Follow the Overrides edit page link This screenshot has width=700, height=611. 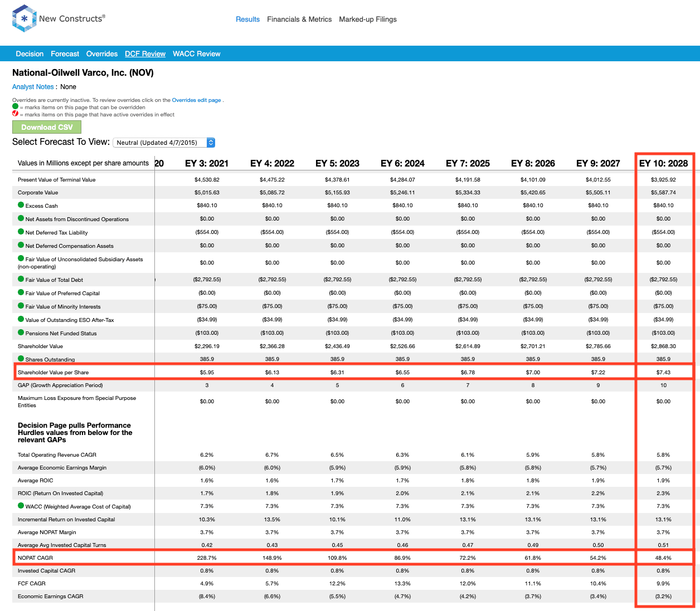point(196,100)
